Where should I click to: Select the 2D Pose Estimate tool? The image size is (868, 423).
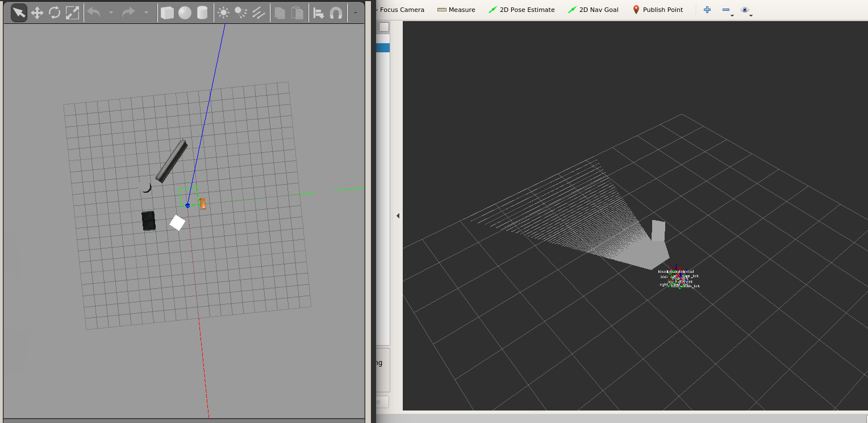click(521, 10)
